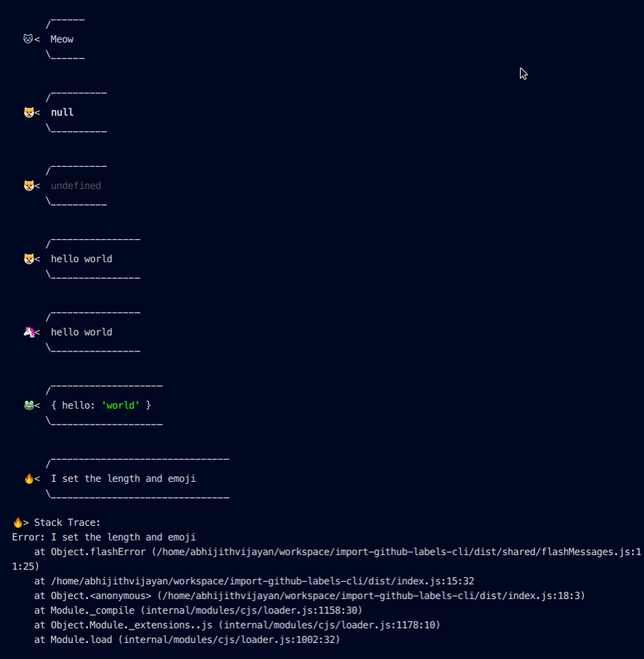Select the cat emoji beside the null message
Viewport: 644px width, 659px height.
[27, 112]
